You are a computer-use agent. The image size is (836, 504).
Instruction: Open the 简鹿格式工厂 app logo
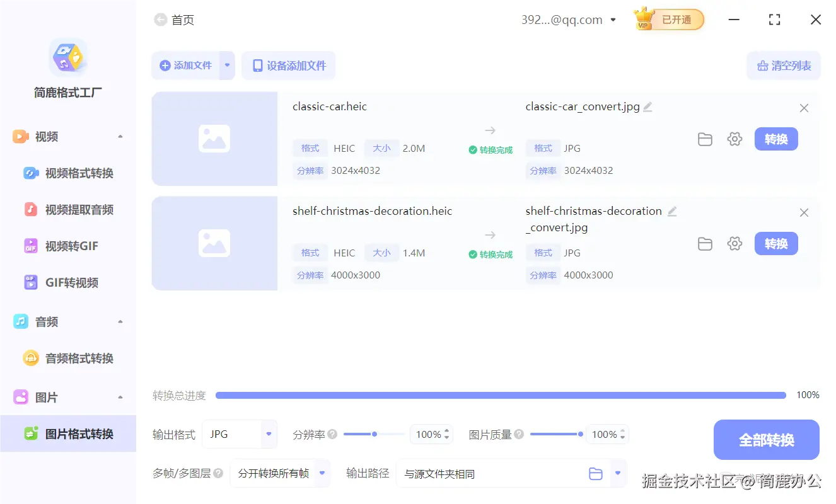click(68, 57)
